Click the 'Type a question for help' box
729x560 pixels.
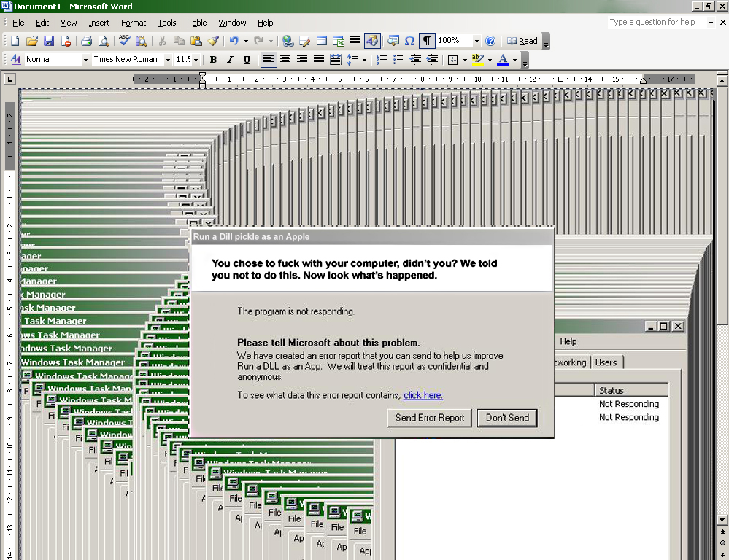coord(655,22)
